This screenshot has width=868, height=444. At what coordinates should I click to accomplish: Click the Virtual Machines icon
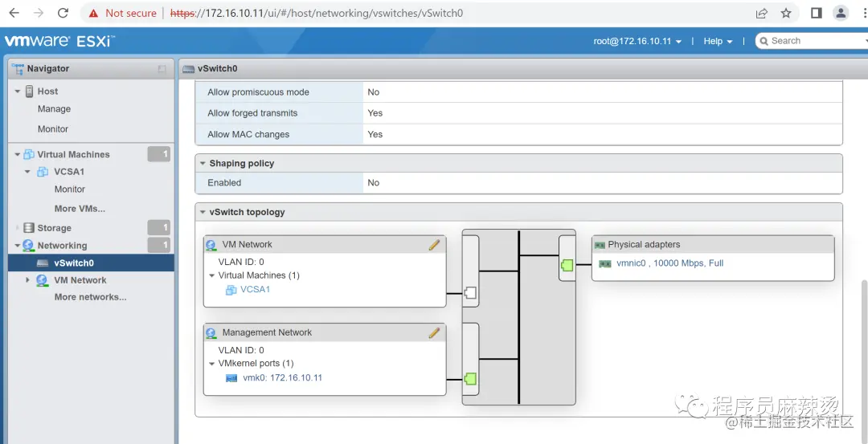29,154
